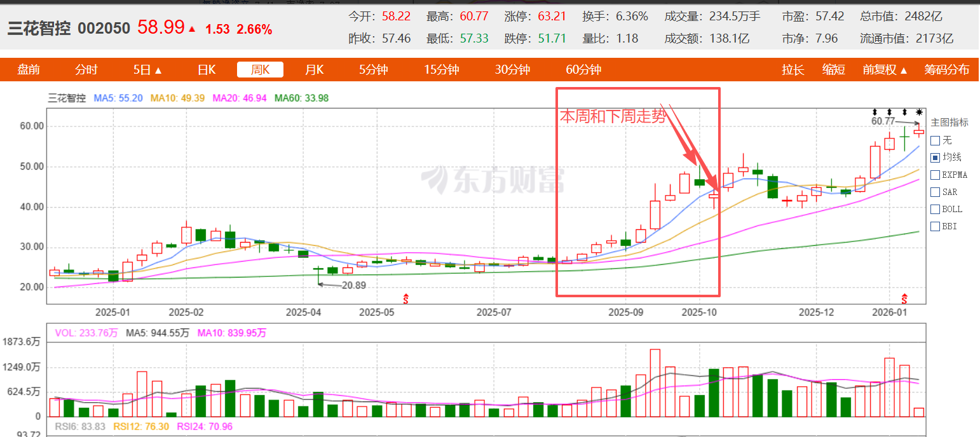The height and width of the screenshot is (437, 980).
Task: Click the 今开 value 58.22
Action: pyautogui.click(x=396, y=17)
